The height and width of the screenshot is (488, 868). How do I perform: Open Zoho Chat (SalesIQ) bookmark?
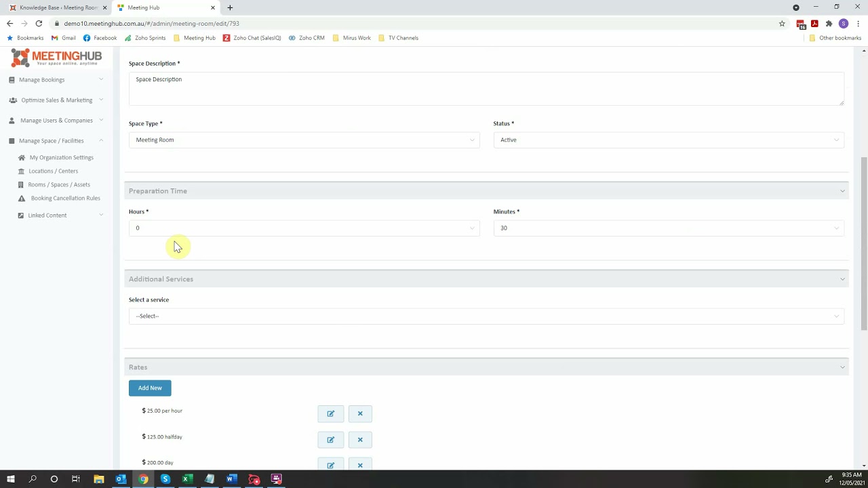pyautogui.click(x=252, y=38)
